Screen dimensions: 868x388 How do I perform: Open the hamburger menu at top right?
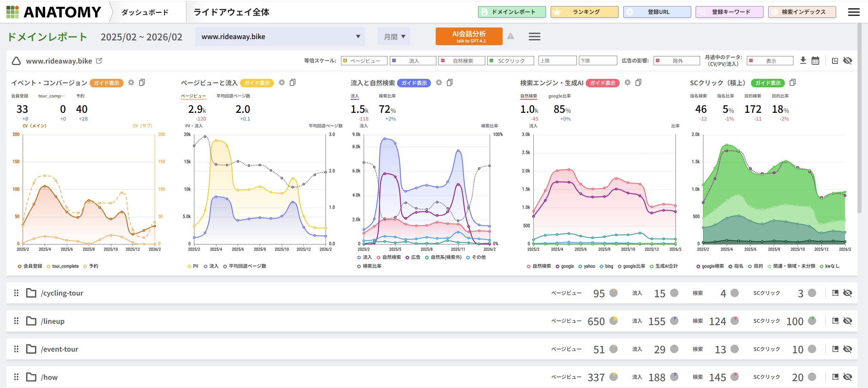[x=854, y=12]
